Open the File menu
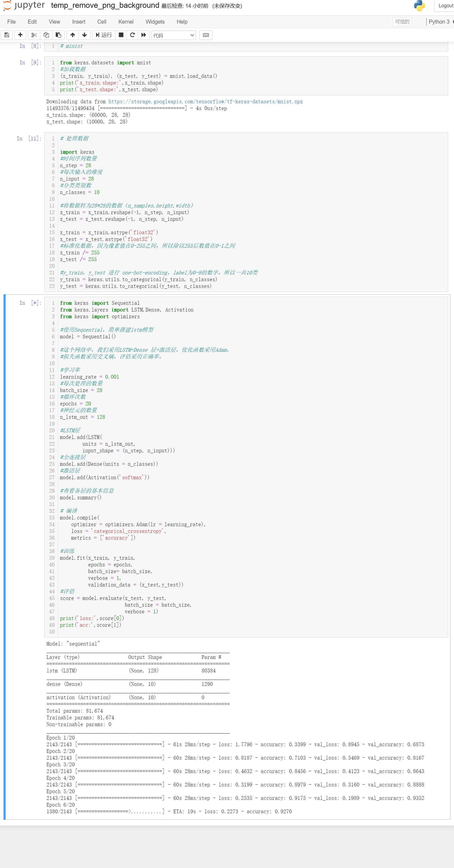The height and width of the screenshot is (868, 454). coord(12,21)
